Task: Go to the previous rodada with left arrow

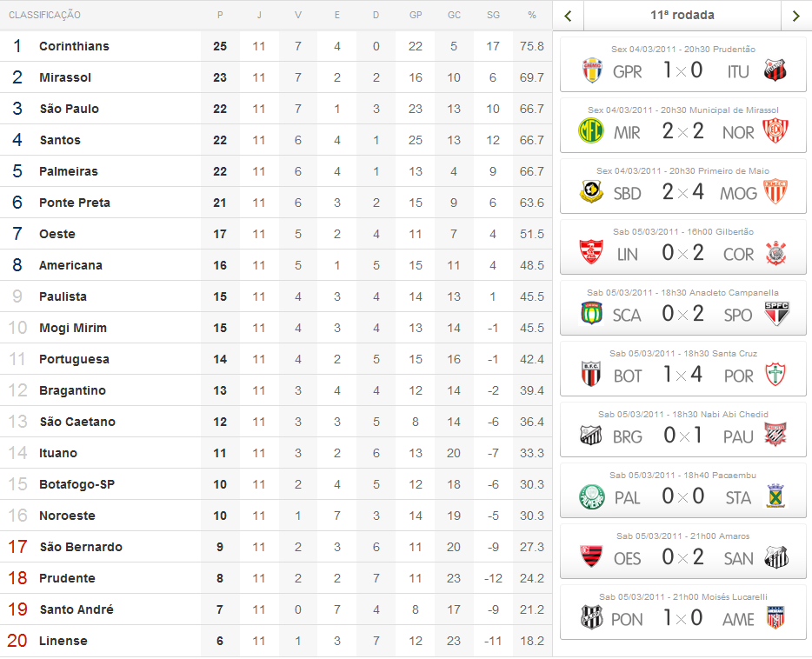Action: (x=569, y=16)
